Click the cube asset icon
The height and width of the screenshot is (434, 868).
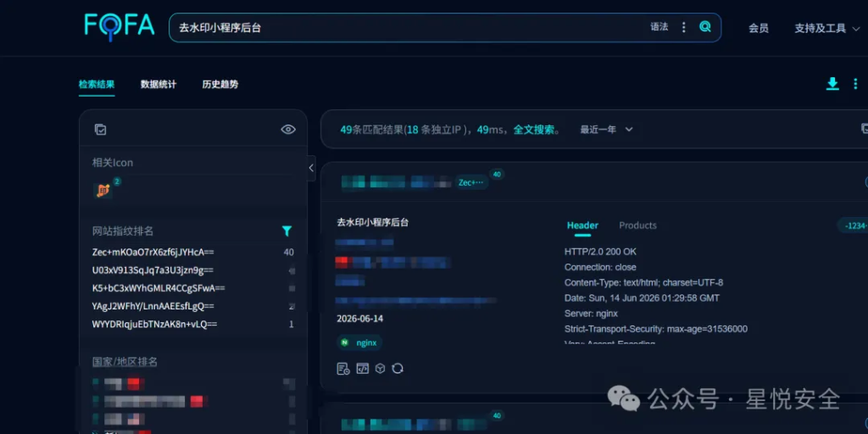pos(380,369)
